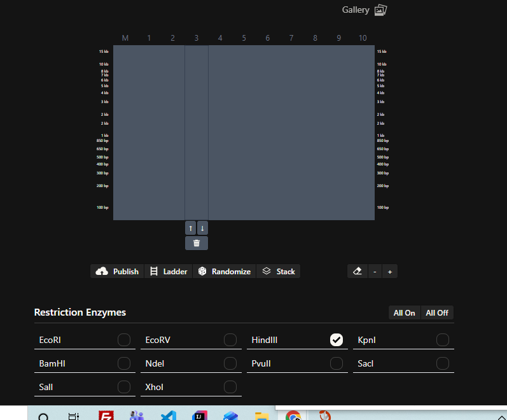Click the plus button to add lane

(390, 271)
